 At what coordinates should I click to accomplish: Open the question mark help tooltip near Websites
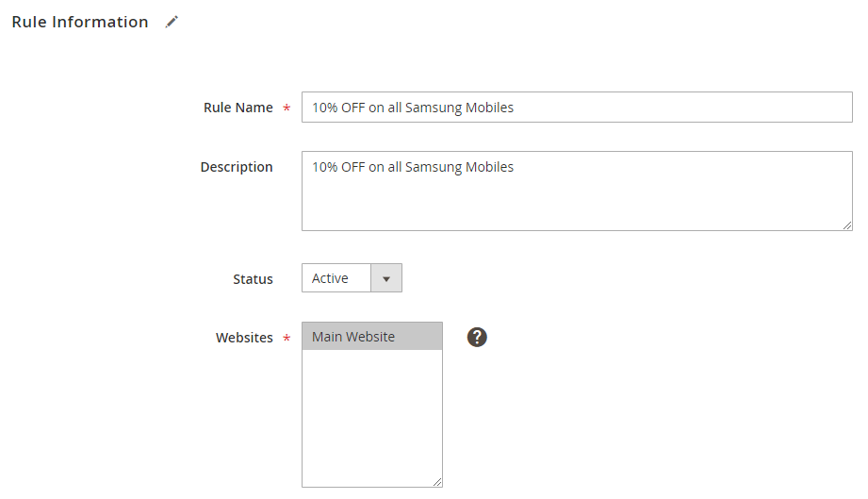click(x=477, y=337)
